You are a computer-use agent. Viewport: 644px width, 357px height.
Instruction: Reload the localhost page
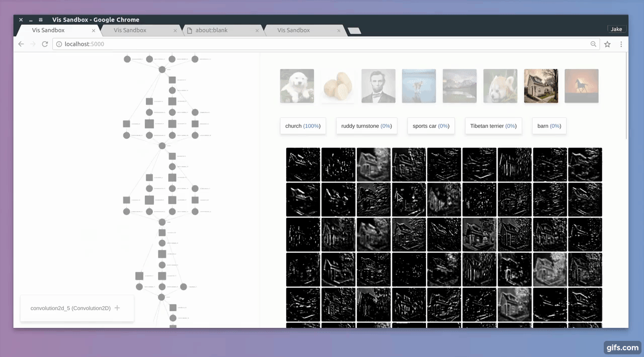tap(45, 44)
